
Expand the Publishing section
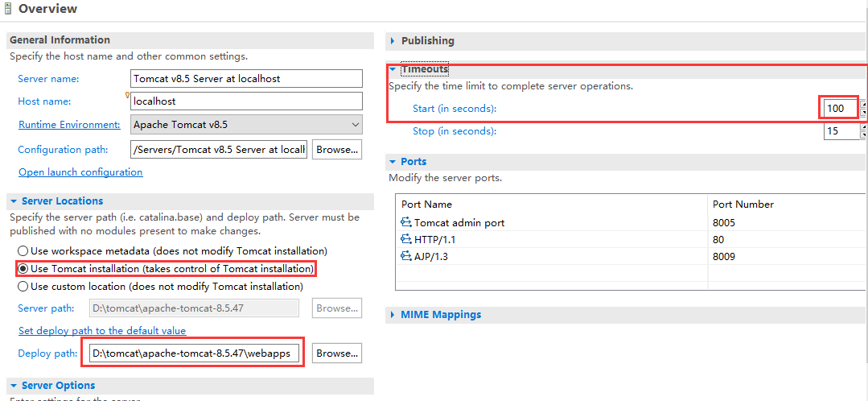393,41
